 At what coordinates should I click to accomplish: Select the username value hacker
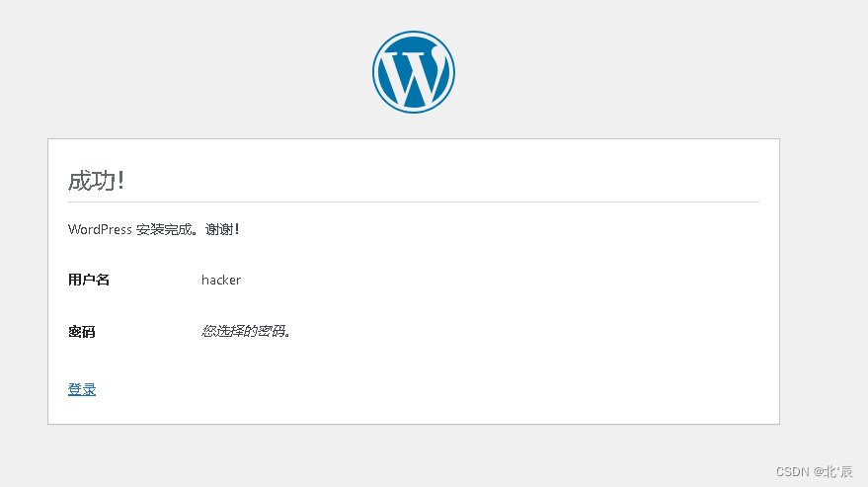point(221,280)
